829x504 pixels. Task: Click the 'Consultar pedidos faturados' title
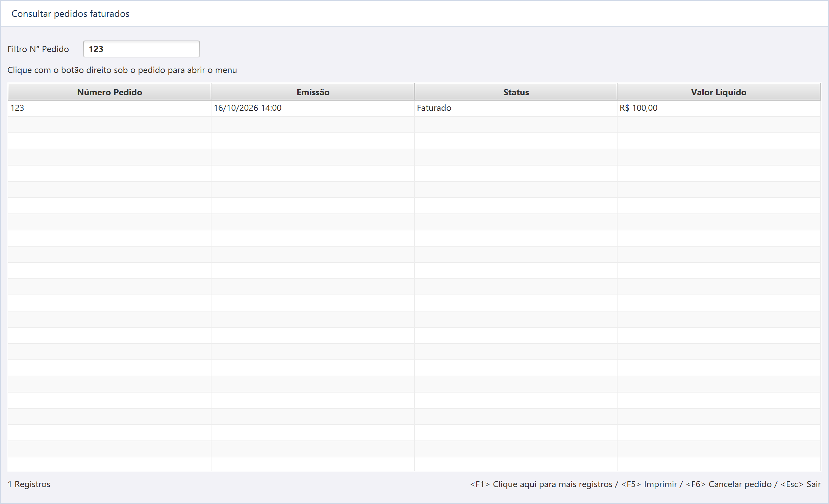point(70,14)
